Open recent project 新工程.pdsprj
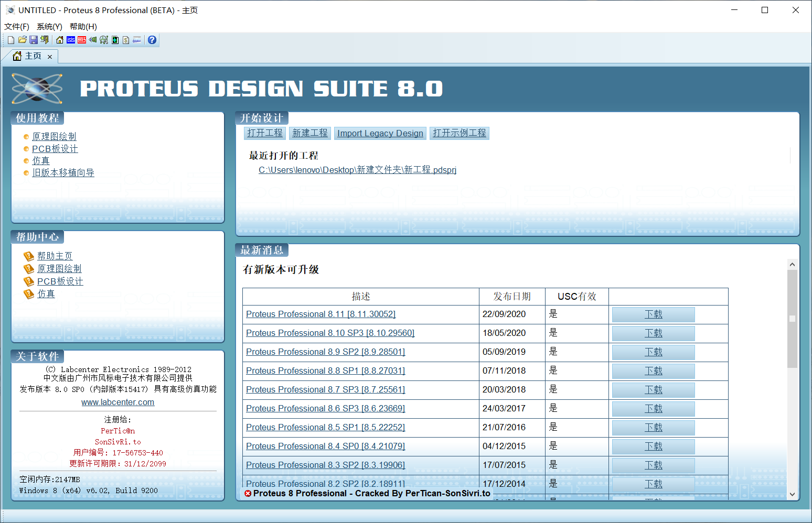Viewport: 812px width, 523px height. [357, 170]
